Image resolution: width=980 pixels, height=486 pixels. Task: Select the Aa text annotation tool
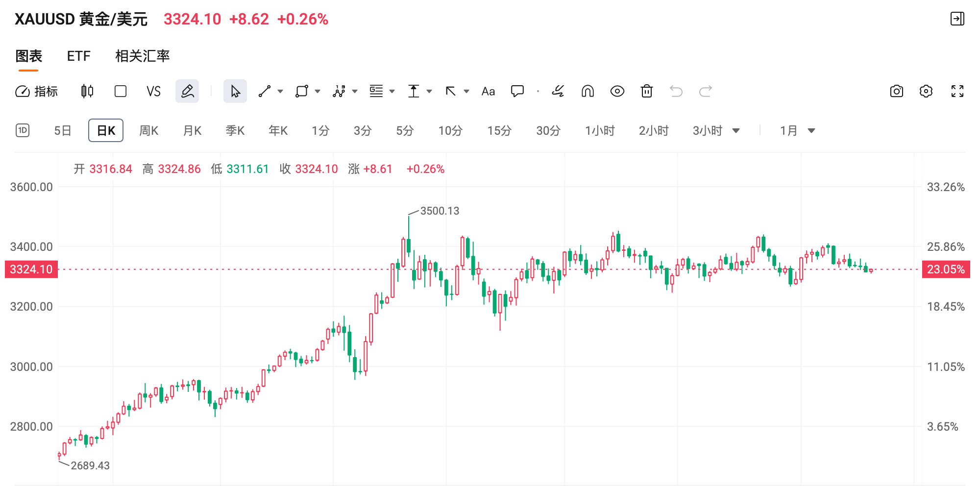(488, 92)
